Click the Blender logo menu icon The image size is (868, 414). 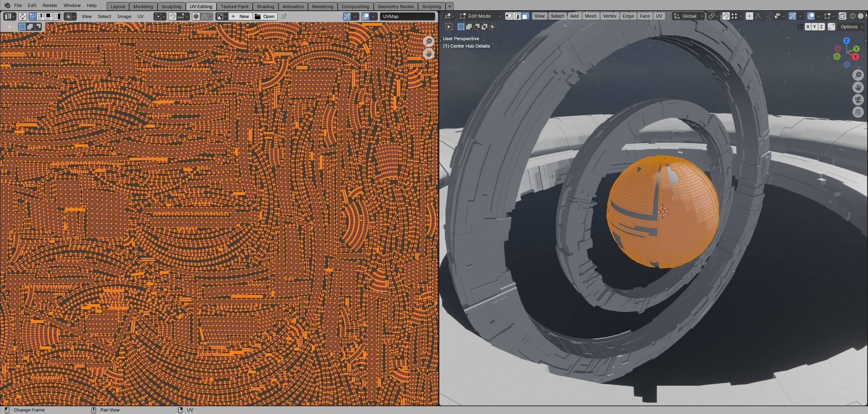[x=7, y=5]
